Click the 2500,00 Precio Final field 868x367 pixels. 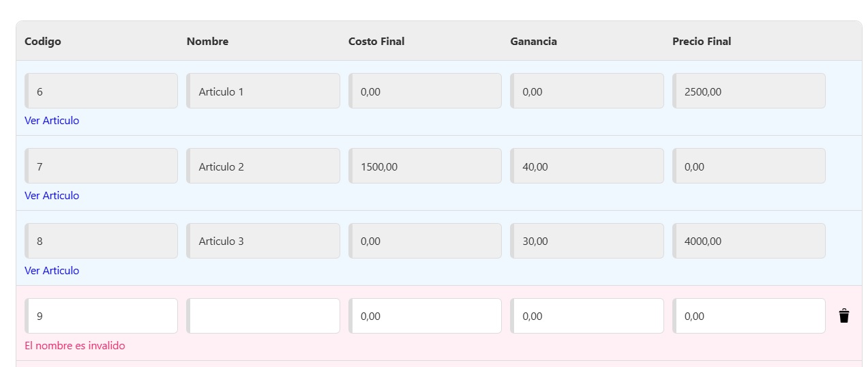pos(749,91)
